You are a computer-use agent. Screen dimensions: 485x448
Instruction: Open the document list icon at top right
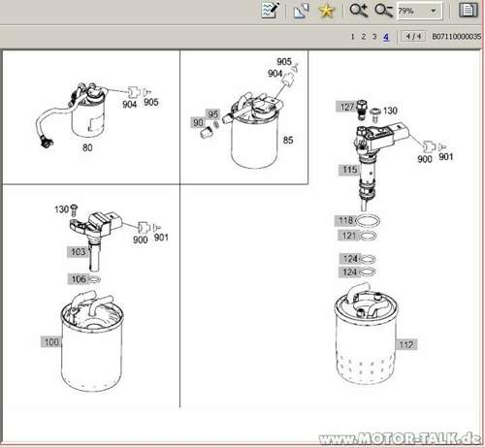[x=469, y=11]
